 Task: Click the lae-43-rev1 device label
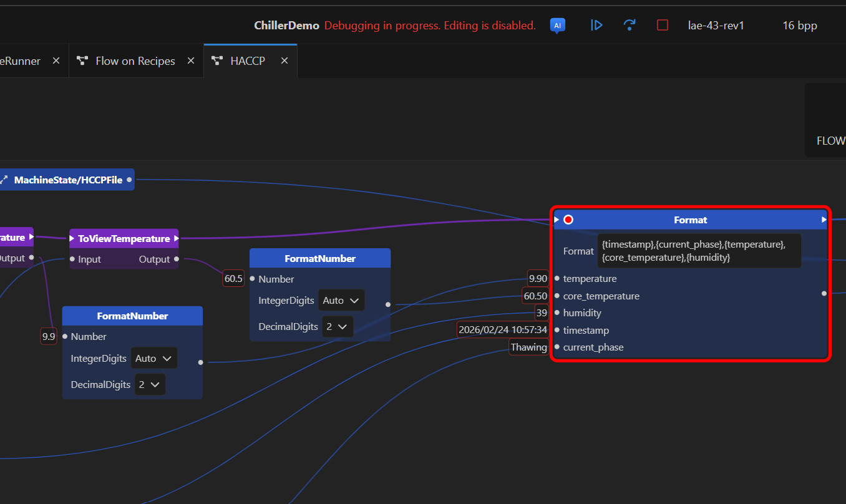[716, 26]
